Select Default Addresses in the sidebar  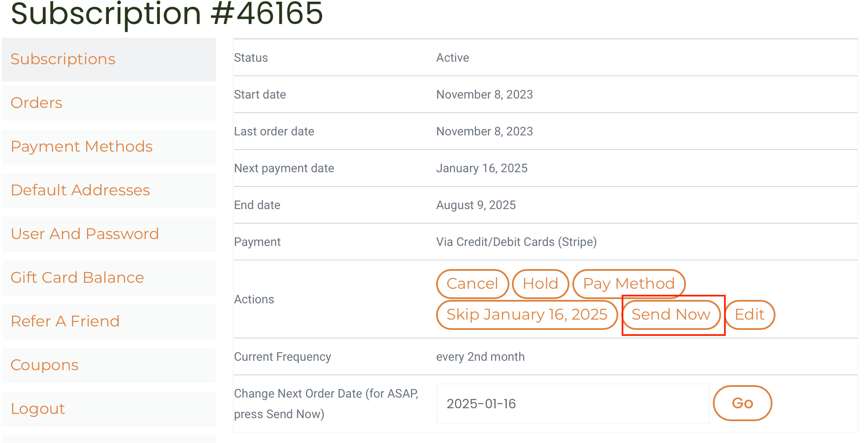80,190
